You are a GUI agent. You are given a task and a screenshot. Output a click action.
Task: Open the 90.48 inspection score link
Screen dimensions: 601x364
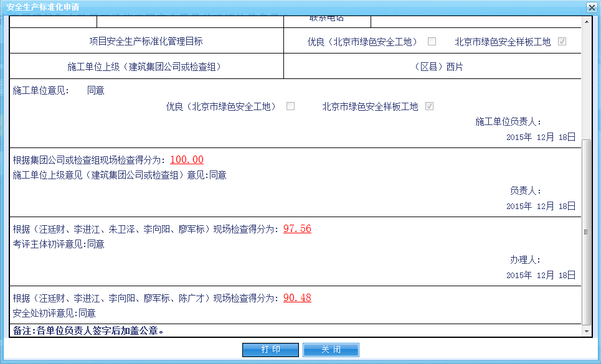(297, 298)
